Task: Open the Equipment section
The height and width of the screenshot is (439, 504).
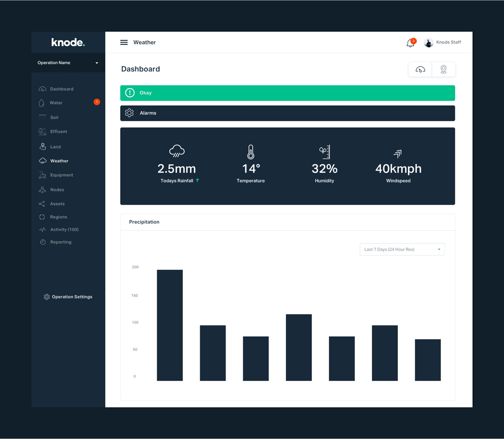Action: coord(43,175)
